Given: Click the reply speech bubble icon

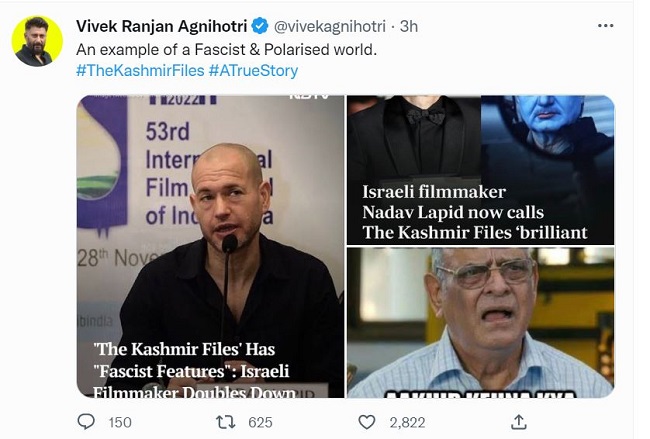Looking at the screenshot, I should tap(87, 423).
